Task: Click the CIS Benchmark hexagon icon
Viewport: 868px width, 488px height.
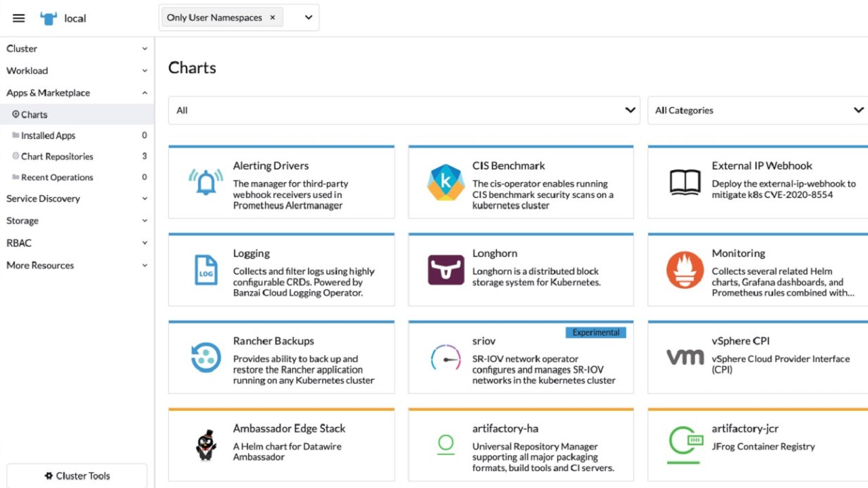Action: (x=446, y=182)
